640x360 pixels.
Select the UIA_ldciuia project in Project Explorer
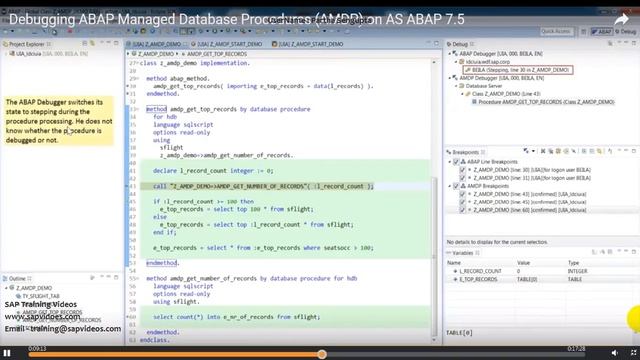click(48, 53)
